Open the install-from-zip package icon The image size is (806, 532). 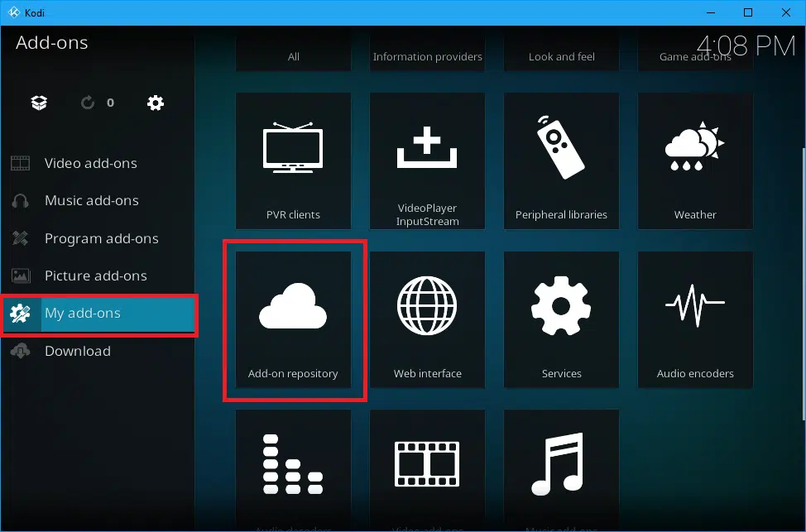(x=38, y=103)
